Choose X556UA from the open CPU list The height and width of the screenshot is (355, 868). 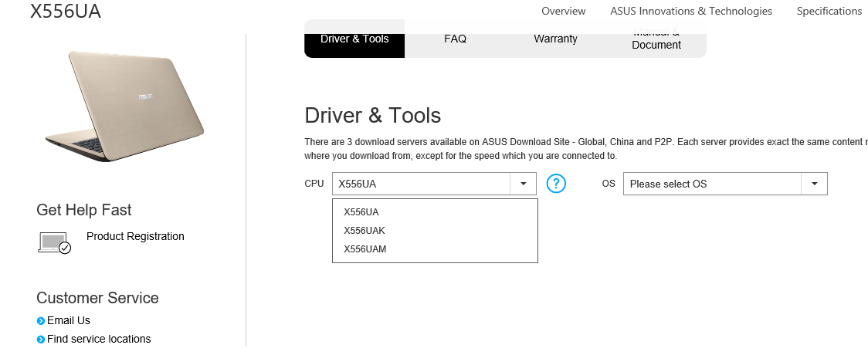pos(361,212)
